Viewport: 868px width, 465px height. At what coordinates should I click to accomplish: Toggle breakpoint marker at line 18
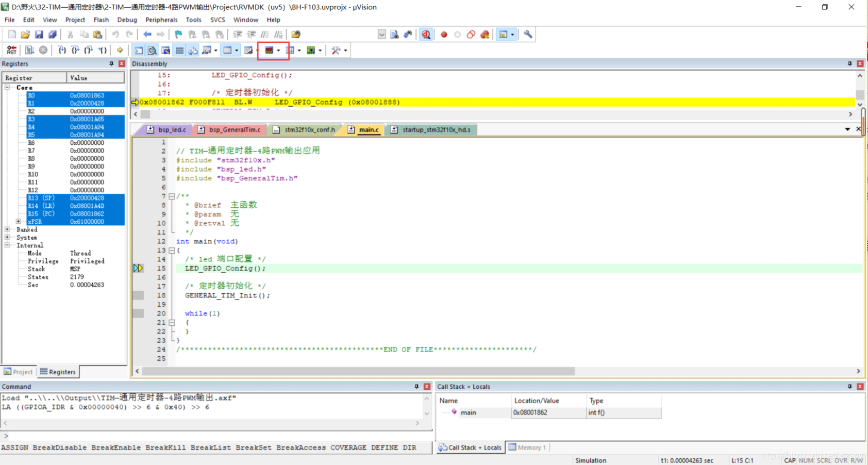tap(138, 295)
